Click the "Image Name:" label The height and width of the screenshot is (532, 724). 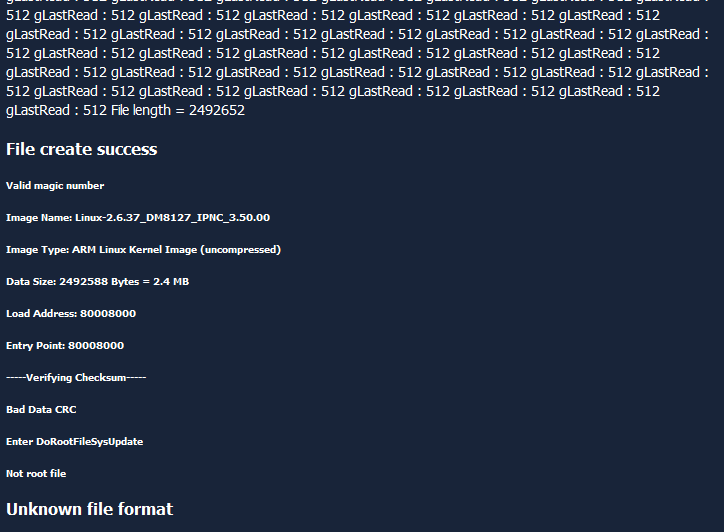38,218
